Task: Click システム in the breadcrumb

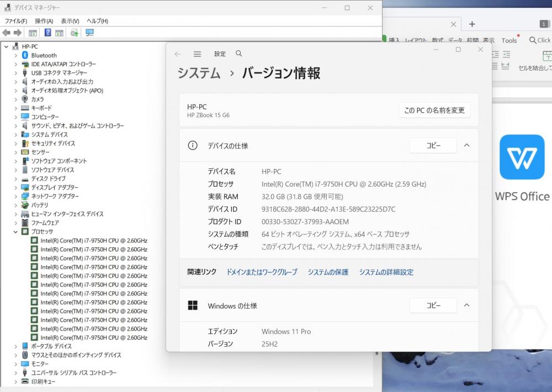Action: (x=199, y=73)
